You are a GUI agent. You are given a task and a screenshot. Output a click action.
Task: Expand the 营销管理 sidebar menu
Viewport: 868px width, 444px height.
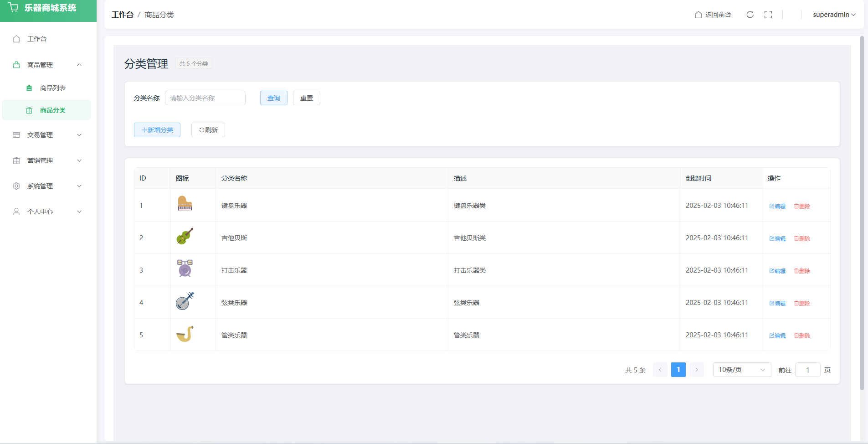coord(48,160)
